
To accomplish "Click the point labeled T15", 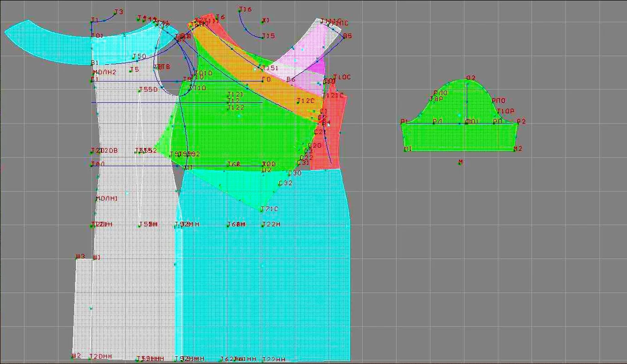I will pyautogui.click(x=268, y=36).
